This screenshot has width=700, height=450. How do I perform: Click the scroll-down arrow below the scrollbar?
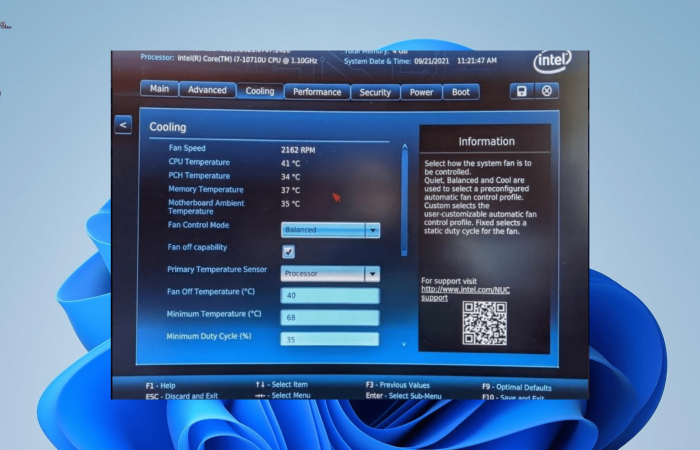point(404,344)
